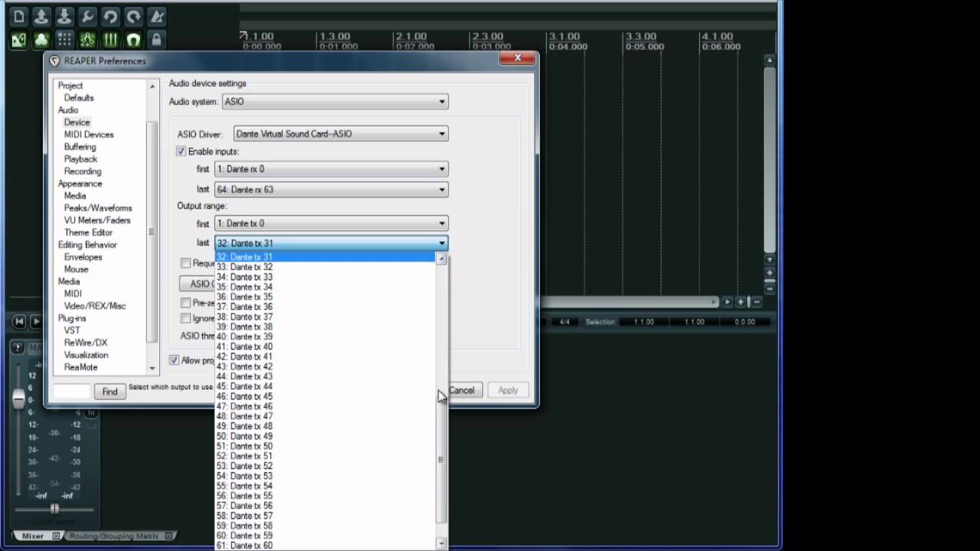This screenshot has height=551, width=980.
Task: Click the master volume fader handle
Action: coord(19,398)
